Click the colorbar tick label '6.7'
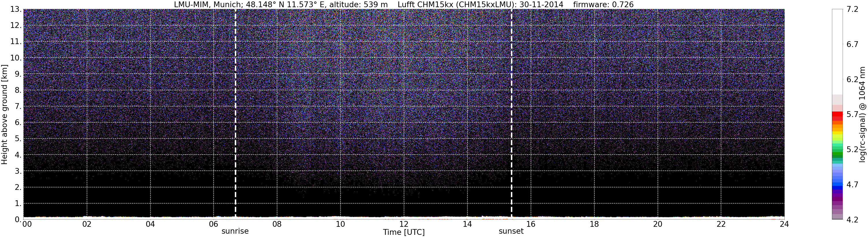 852,44
